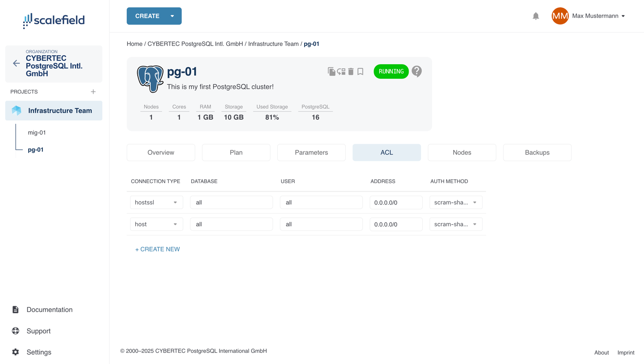Click the trash icon to delete pg-01
644x364 pixels.
[x=351, y=71]
